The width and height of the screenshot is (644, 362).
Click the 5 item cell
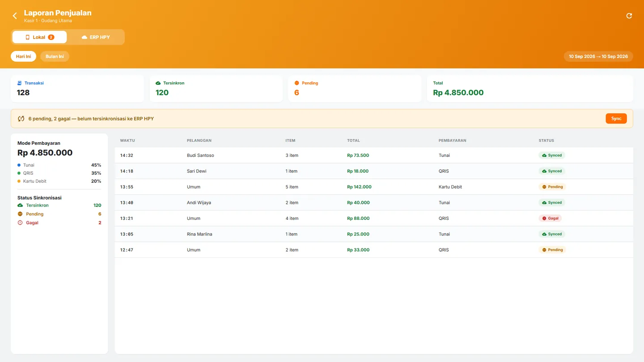(292, 187)
